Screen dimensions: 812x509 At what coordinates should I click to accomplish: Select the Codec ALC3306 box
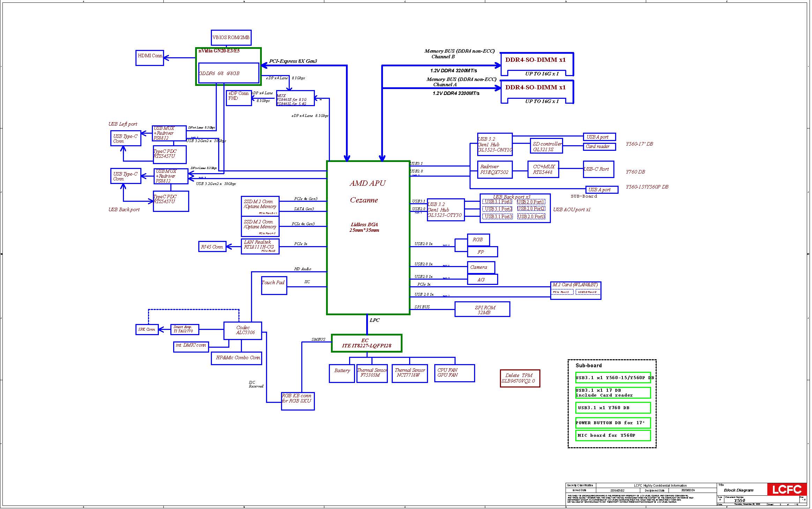click(x=243, y=330)
